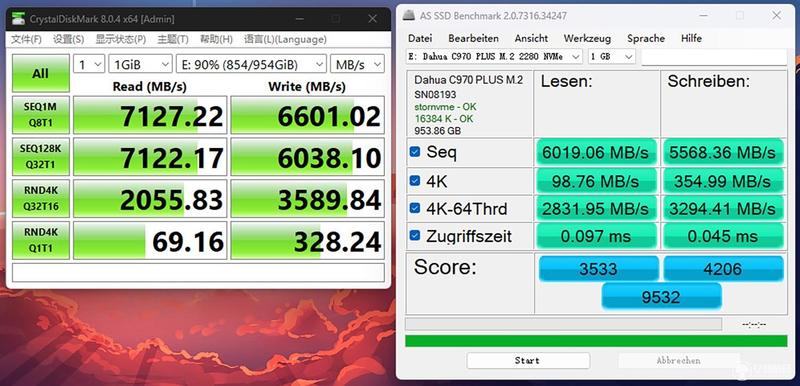Open the Dahua C970 PLUS drive selector
Viewport: 800px width, 386px height.
coord(494,57)
